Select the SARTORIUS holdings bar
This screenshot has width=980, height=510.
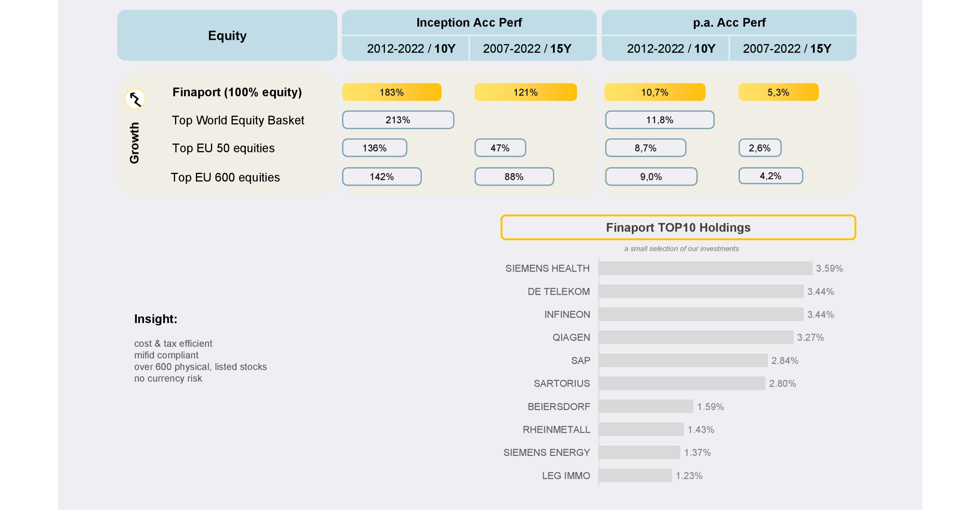682,384
